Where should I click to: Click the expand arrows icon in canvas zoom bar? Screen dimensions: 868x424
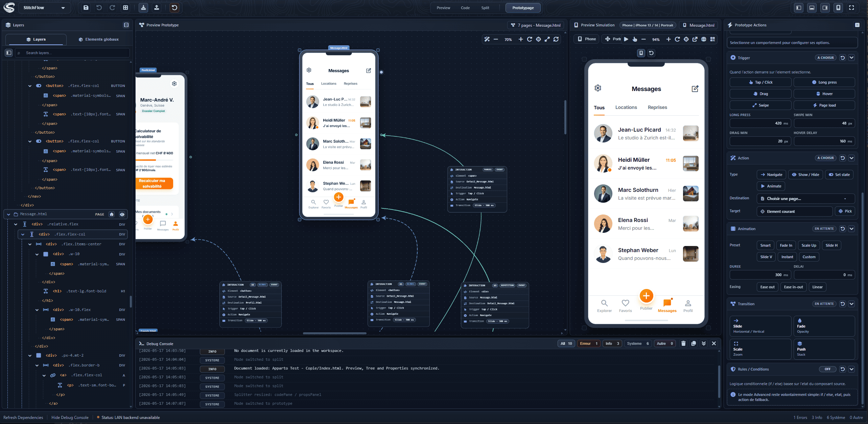click(547, 39)
